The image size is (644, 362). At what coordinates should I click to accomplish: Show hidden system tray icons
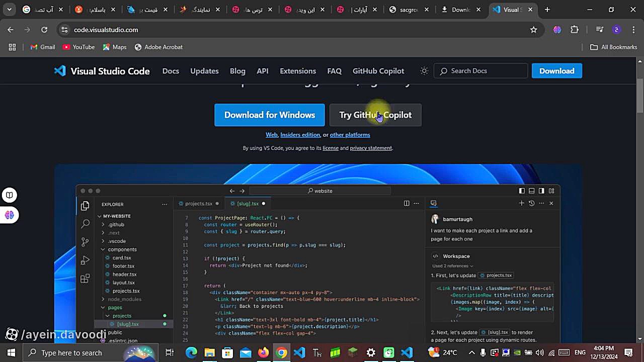pyautogui.click(x=471, y=352)
